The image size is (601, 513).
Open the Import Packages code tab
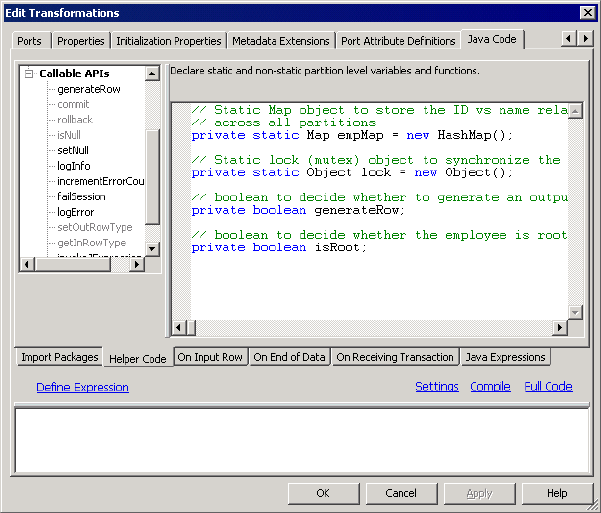click(x=60, y=357)
